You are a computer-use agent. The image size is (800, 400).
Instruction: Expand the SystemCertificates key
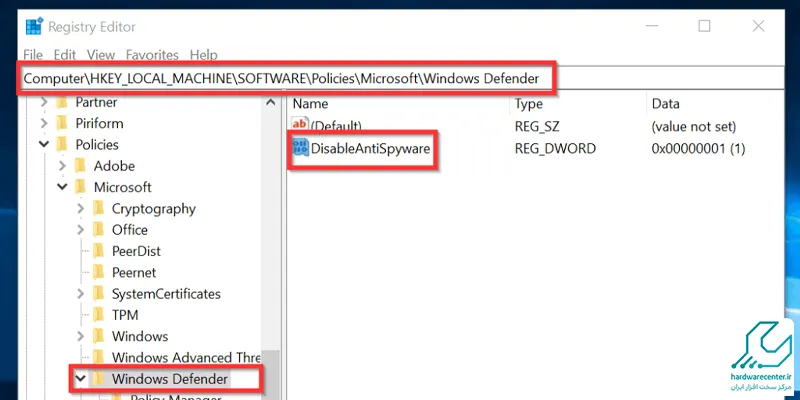click(x=81, y=294)
